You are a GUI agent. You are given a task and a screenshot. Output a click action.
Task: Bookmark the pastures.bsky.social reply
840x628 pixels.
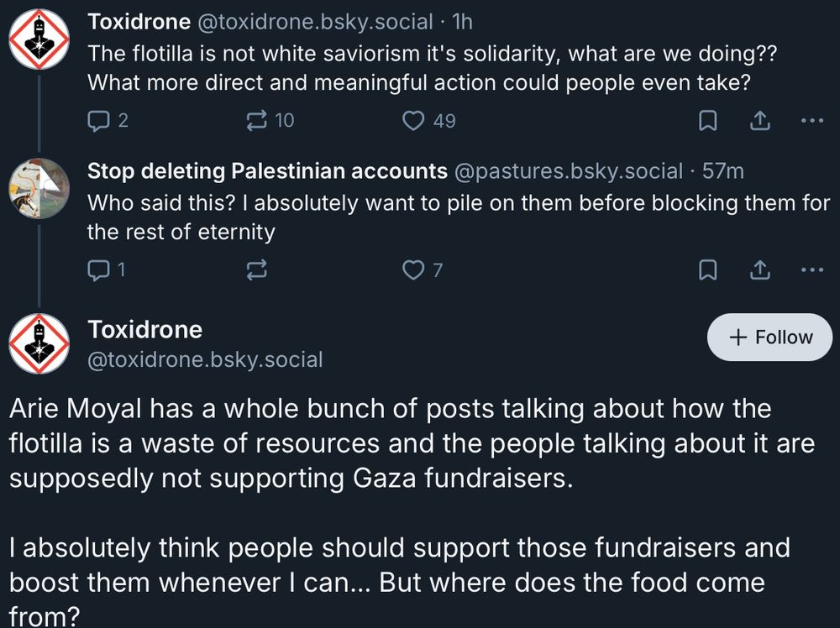coord(708,270)
